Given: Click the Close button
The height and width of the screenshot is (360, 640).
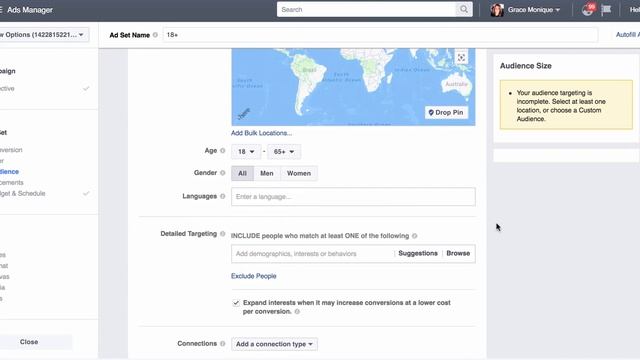Looking at the screenshot, I should point(29,342).
